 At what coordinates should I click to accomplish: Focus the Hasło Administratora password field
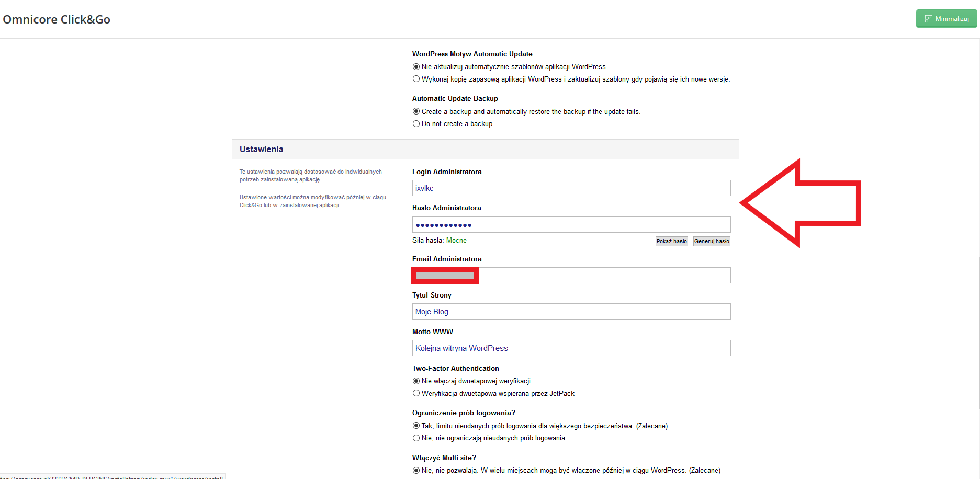[x=571, y=225]
